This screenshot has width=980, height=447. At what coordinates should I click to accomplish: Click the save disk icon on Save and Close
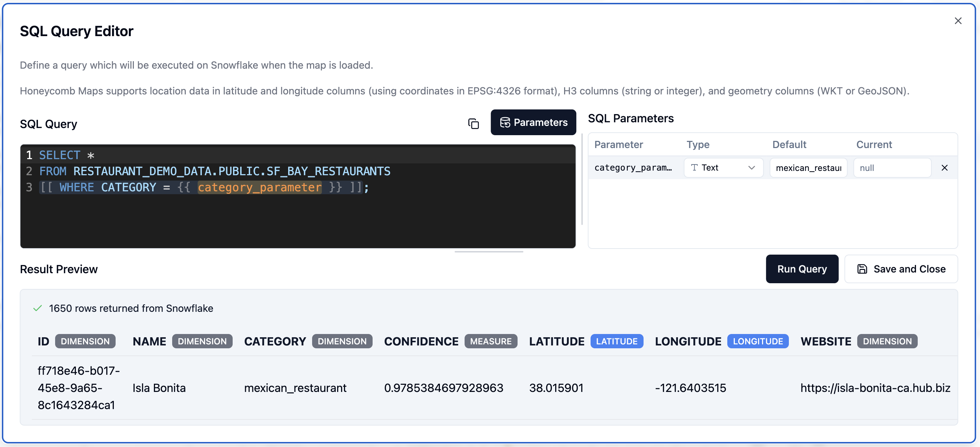coord(862,269)
